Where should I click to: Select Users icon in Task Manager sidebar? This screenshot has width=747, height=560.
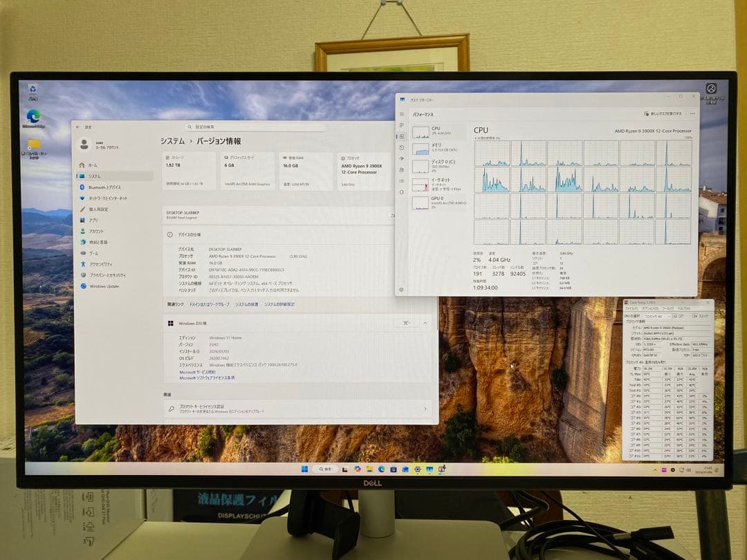coord(401,168)
